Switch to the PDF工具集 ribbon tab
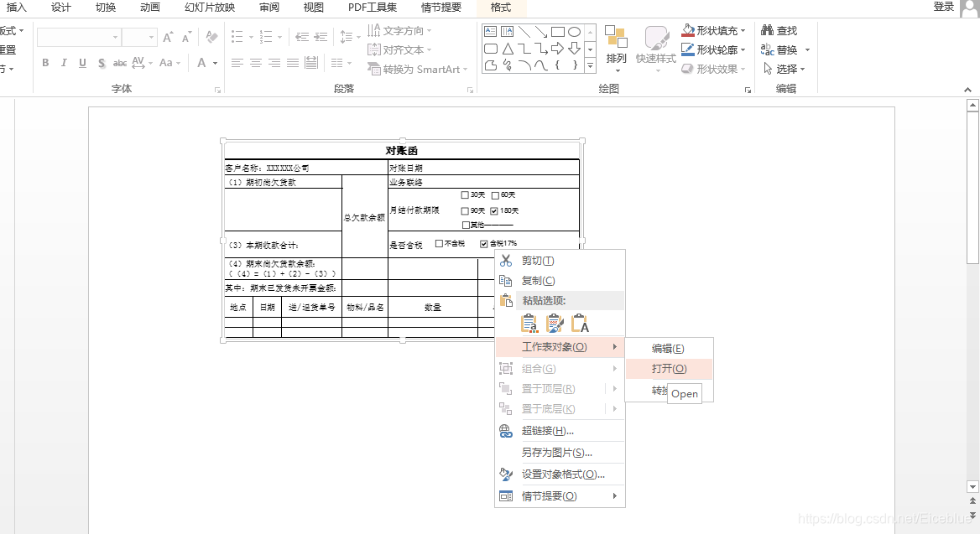 373,8
